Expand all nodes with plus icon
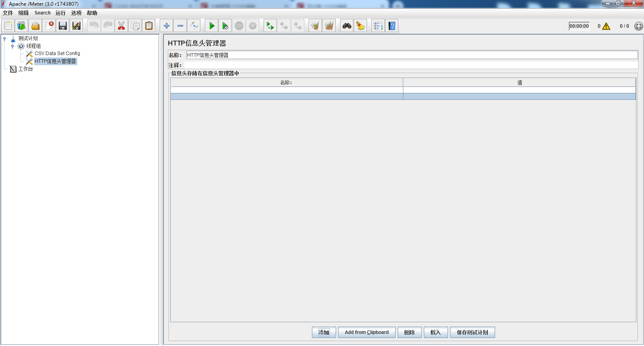 pyautogui.click(x=167, y=26)
